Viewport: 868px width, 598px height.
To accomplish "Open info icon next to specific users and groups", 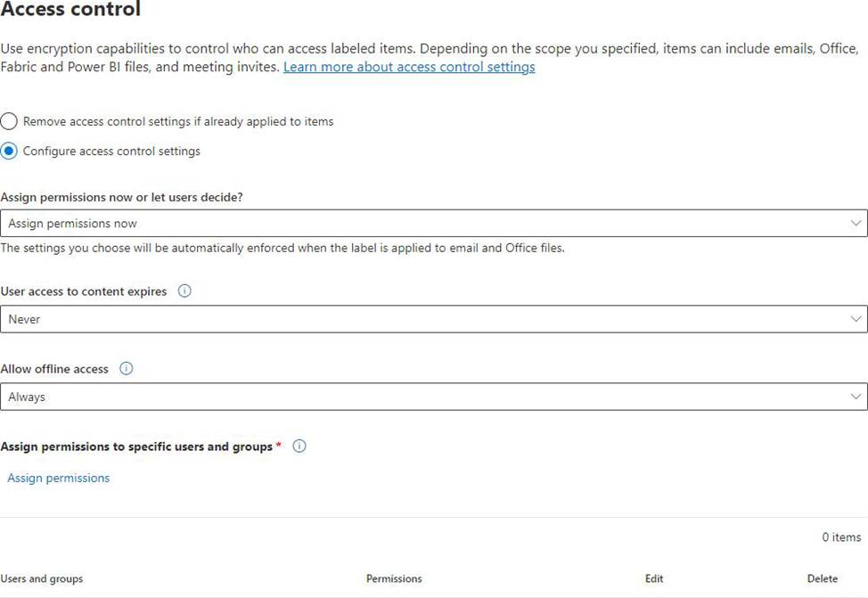I will pos(299,446).
